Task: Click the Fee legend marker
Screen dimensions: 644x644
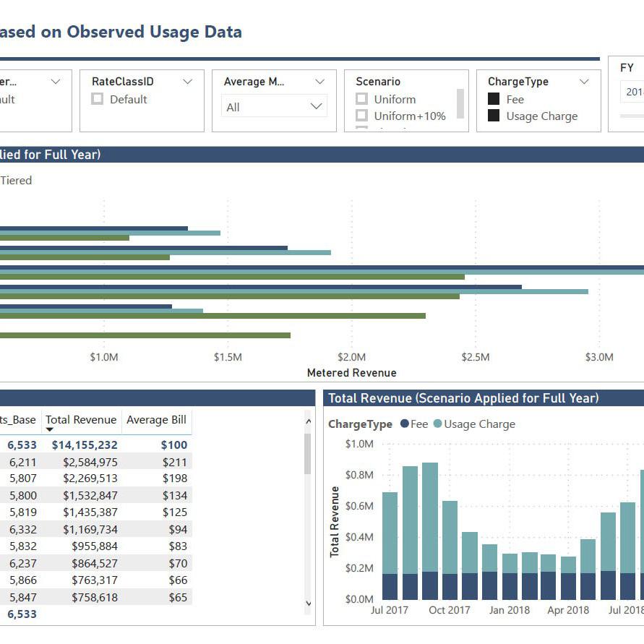Action: point(405,424)
